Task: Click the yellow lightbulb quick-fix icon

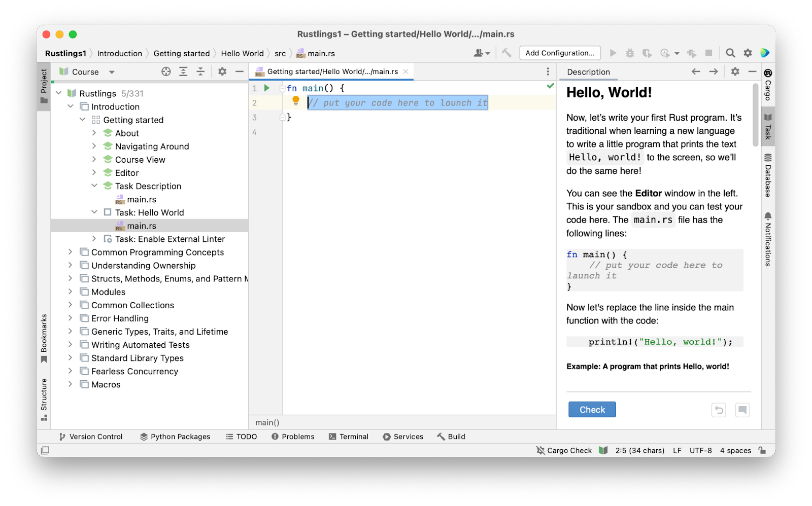Action: tap(296, 101)
